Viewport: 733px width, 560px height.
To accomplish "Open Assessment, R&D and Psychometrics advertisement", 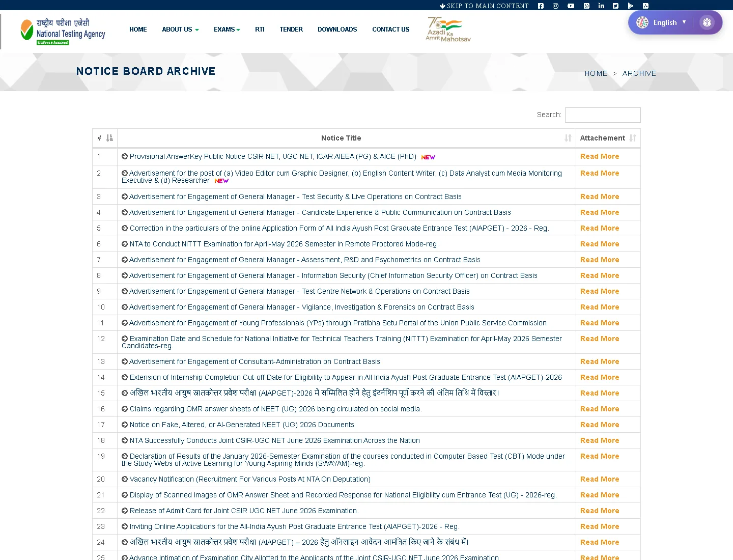I will [304, 260].
